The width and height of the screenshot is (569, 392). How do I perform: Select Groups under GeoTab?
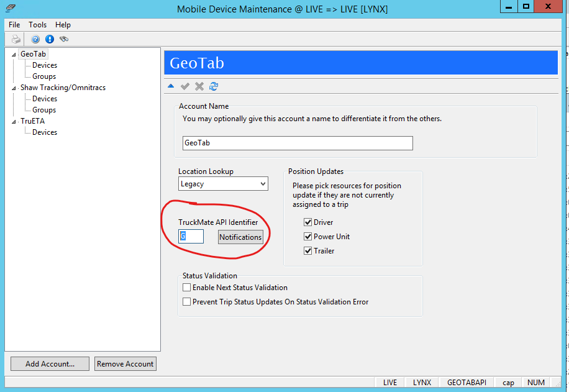[x=44, y=76]
